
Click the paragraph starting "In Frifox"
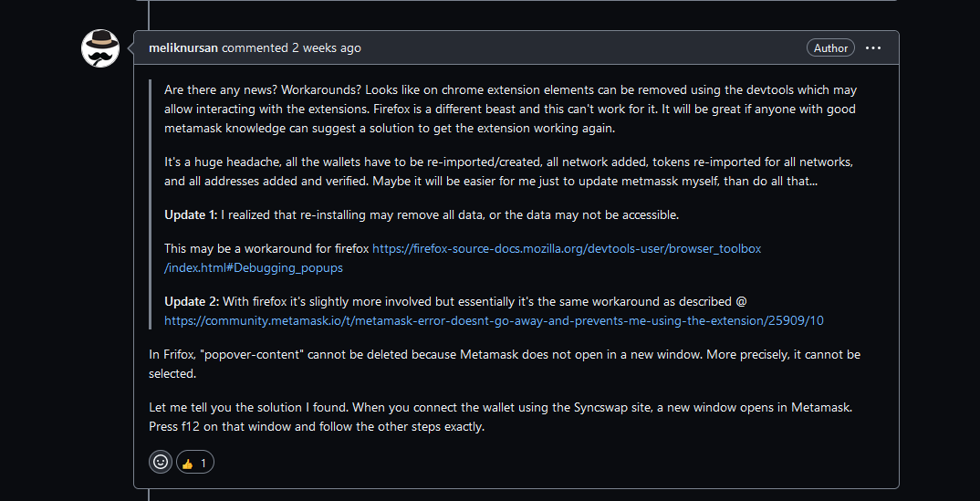point(505,364)
